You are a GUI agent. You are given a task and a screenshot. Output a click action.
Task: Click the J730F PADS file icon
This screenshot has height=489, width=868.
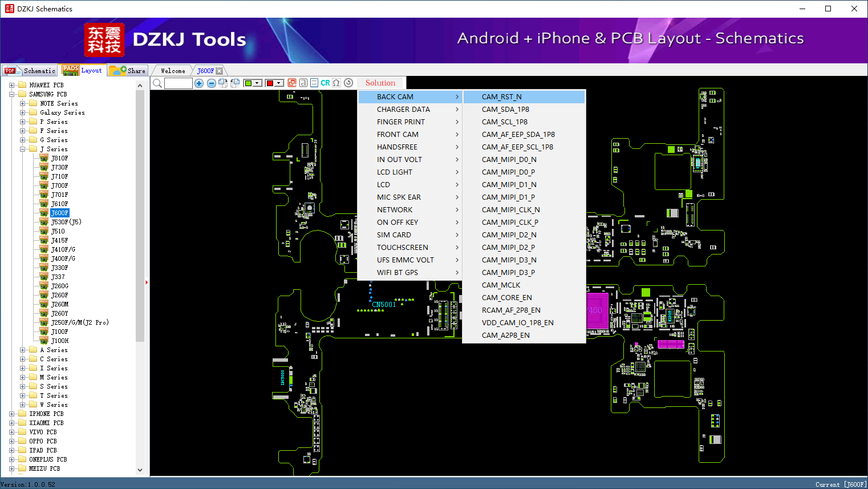[44, 167]
